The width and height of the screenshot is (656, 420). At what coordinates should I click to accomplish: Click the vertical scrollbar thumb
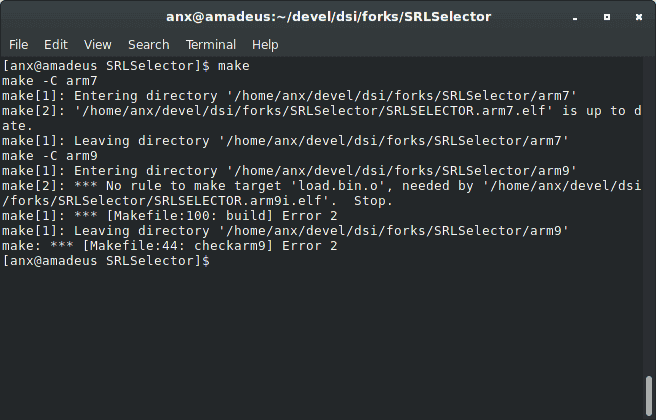pos(649,396)
